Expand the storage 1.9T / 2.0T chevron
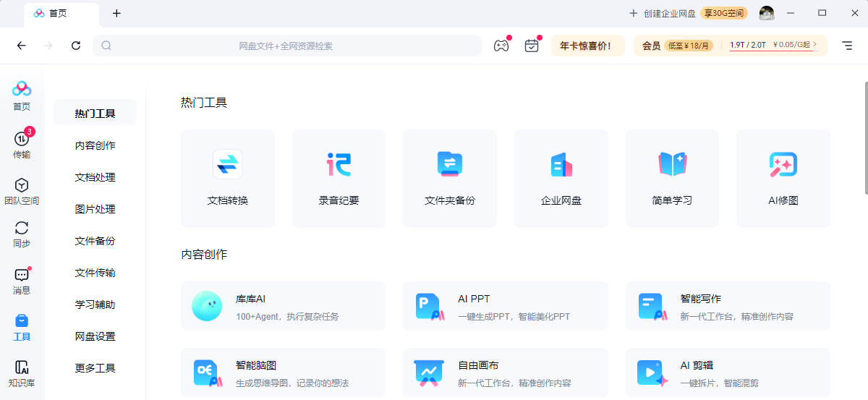 point(815,45)
